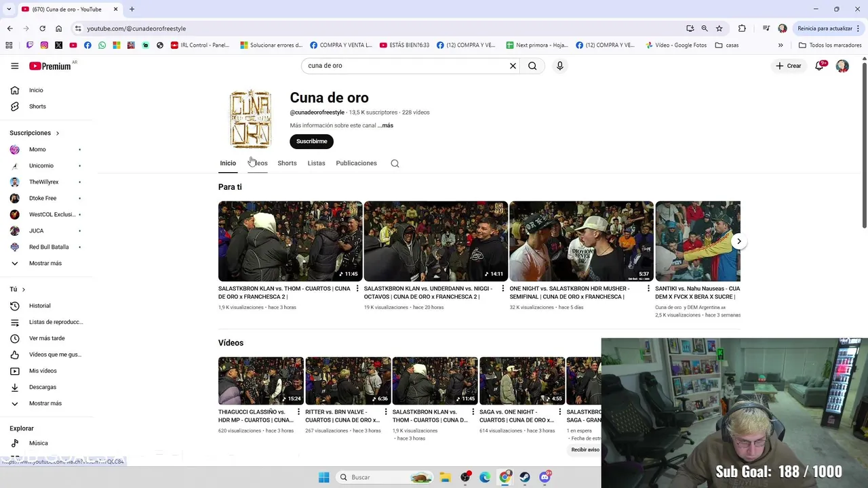Open Steam from the taskbar
The width and height of the screenshot is (868, 488).
pos(525,477)
